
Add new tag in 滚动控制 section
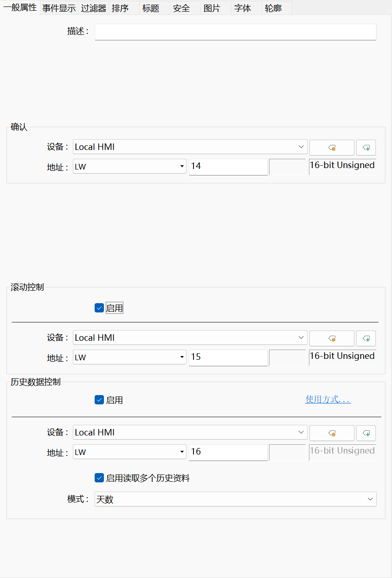pos(366,338)
